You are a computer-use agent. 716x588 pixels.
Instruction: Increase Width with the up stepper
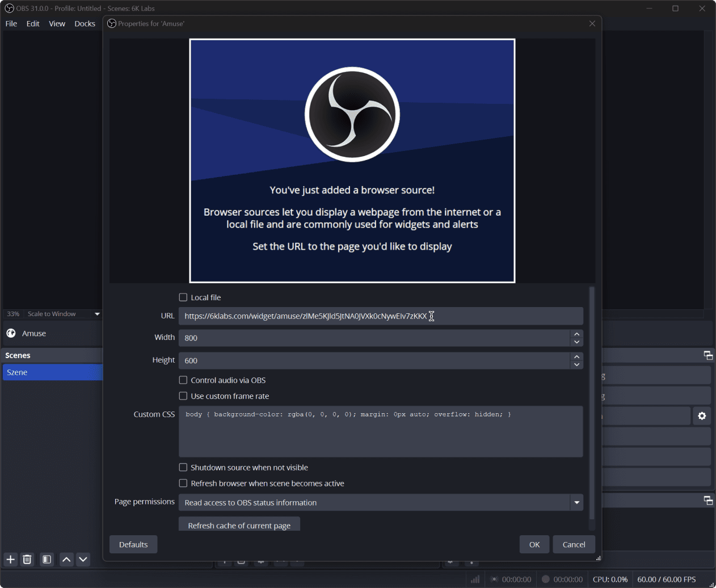(x=577, y=334)
